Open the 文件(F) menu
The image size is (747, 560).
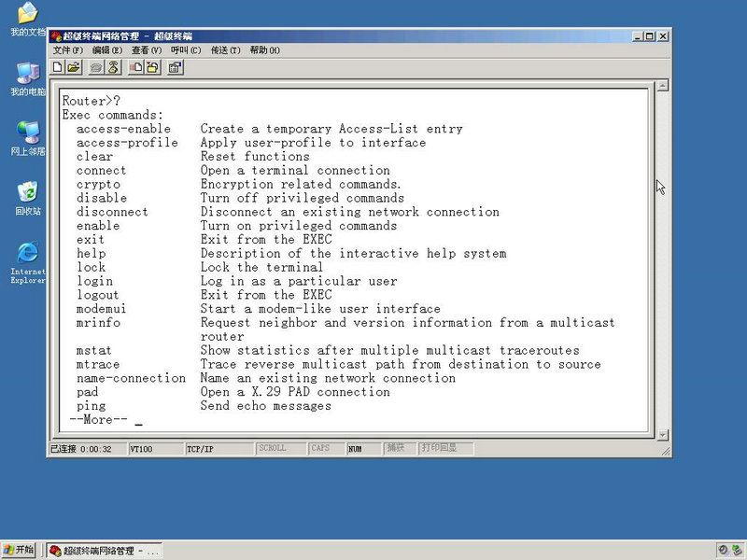67,50
